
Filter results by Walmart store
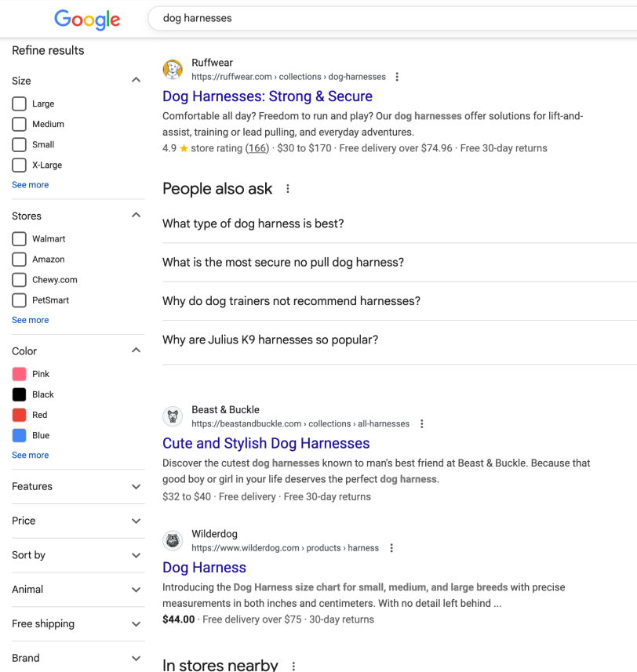[x=20, y=238]
